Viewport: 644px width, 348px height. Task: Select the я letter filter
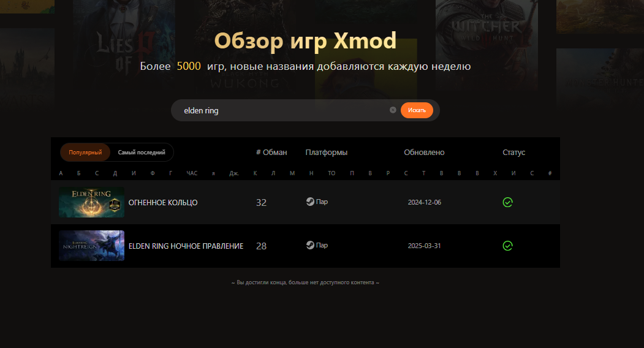coord(213,173)
